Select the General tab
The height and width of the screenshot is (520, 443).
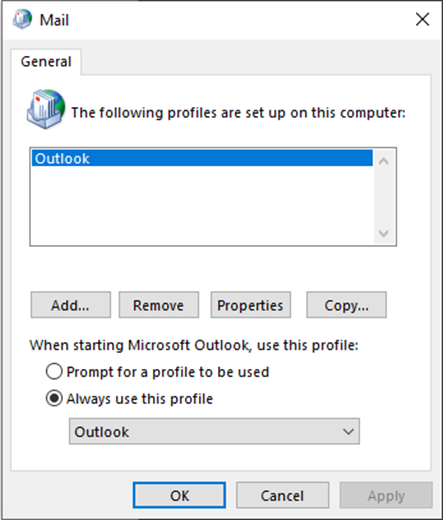coord(46,62)
